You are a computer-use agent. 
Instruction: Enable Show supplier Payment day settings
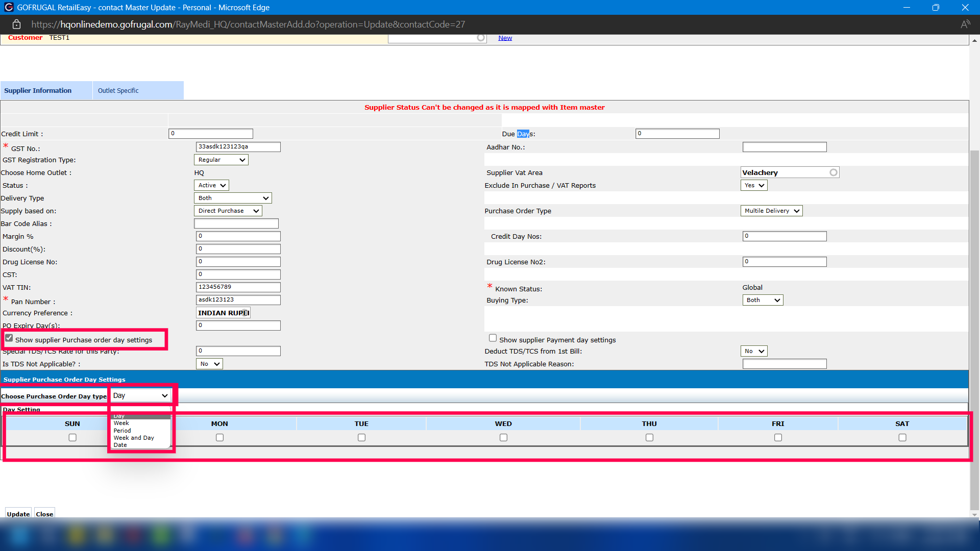click(493, 338)
